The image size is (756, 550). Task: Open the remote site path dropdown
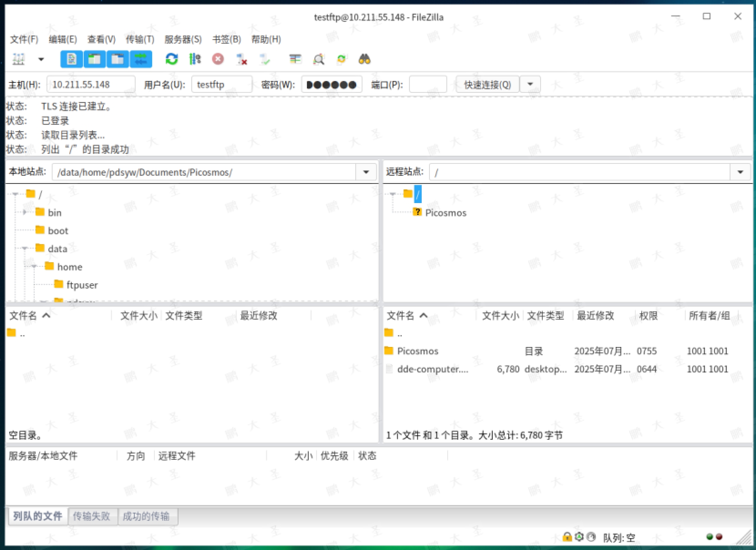tap(741, 172)
